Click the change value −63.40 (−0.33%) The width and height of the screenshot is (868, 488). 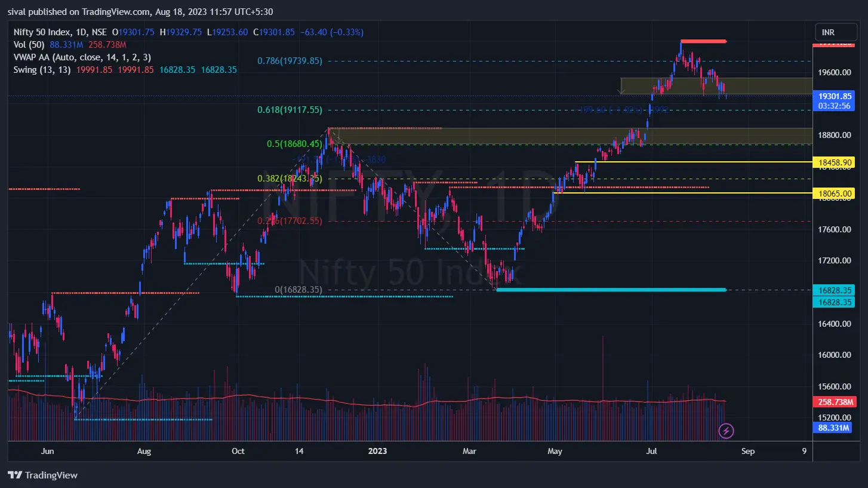click(331, 32)
